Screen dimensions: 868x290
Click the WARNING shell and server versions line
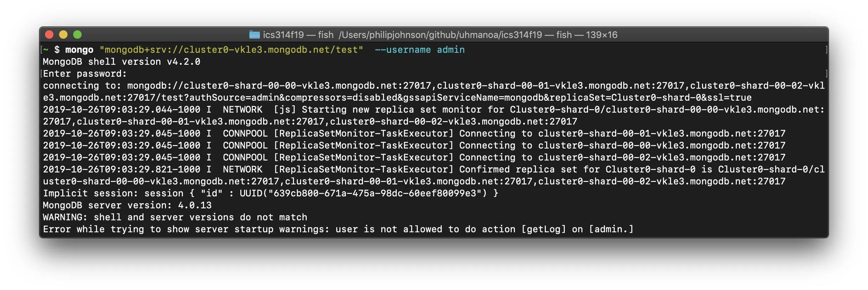175,217
